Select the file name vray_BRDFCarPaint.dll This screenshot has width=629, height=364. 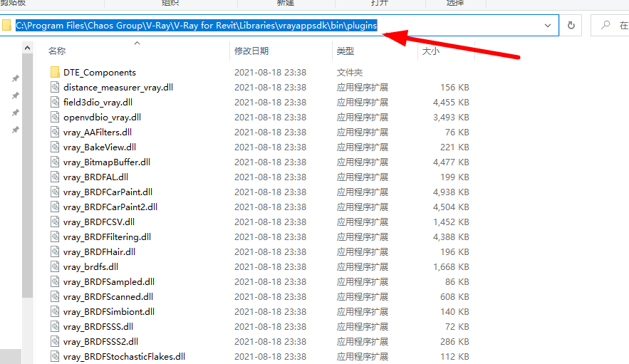(x=108, y=192)
